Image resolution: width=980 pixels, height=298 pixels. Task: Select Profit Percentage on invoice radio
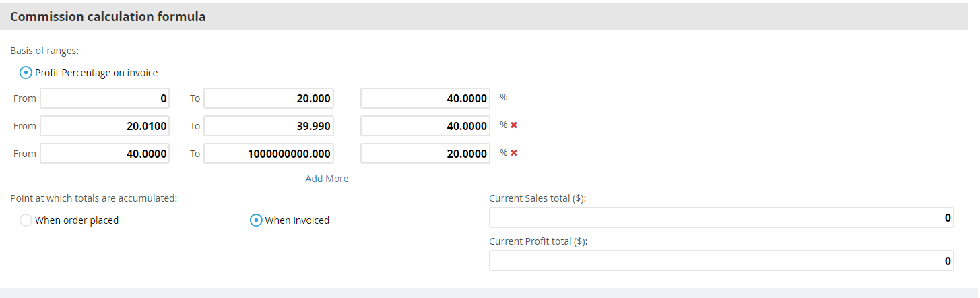click(x=26, y=72)
